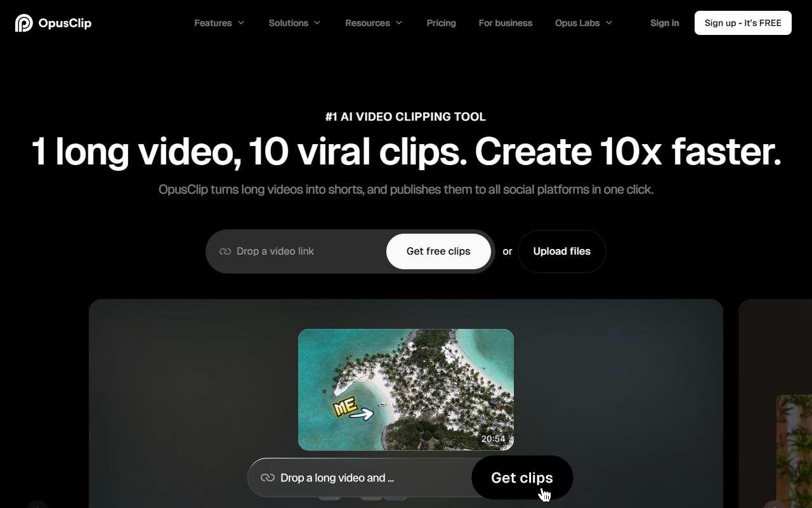Click the 20:54 duration badge
The image size is (812, 508).
tap(494, 439)
